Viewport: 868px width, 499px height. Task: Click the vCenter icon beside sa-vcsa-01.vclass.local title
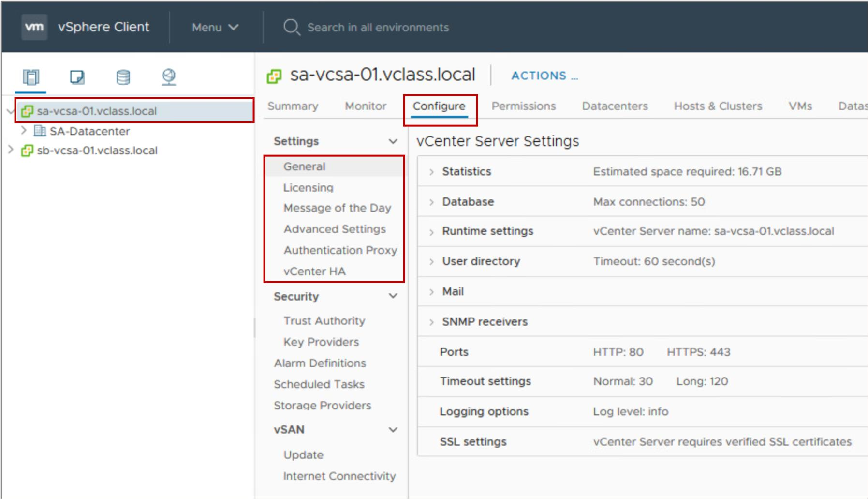274,76
